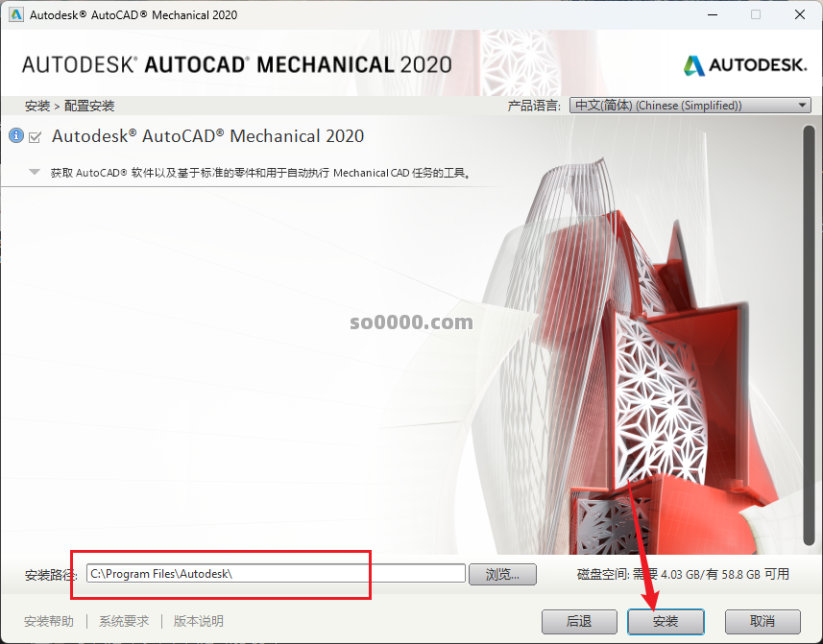
Task: Click the product description text under the title
Action: click(259, 174)
